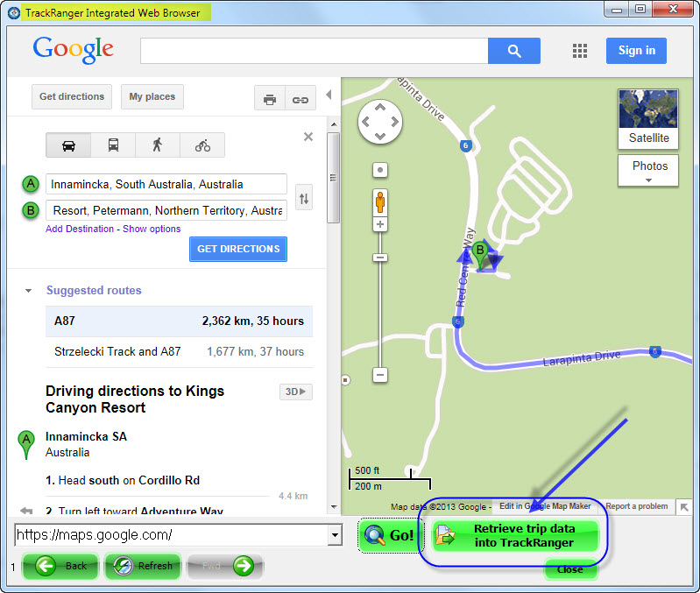Image resolution: width=700 pixels, height=593 pixels.
Task: Click the Fwd forward button
Action: pos(225,566)
